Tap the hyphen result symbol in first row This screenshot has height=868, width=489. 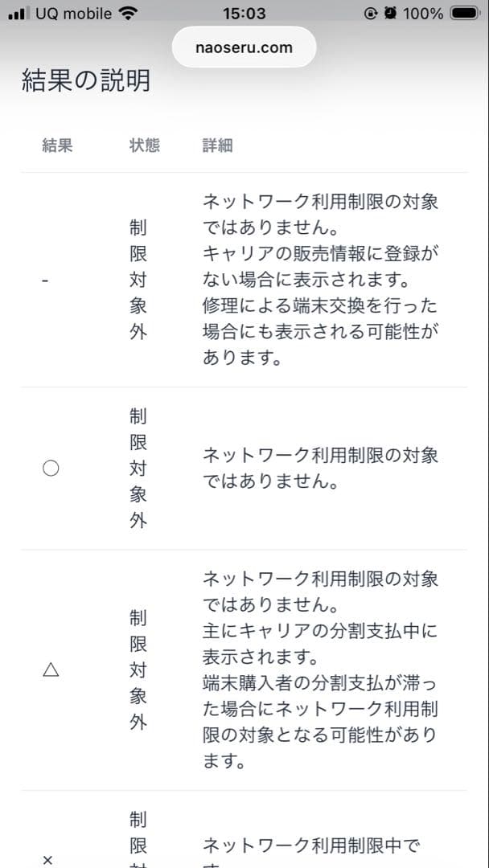(44, 280)
